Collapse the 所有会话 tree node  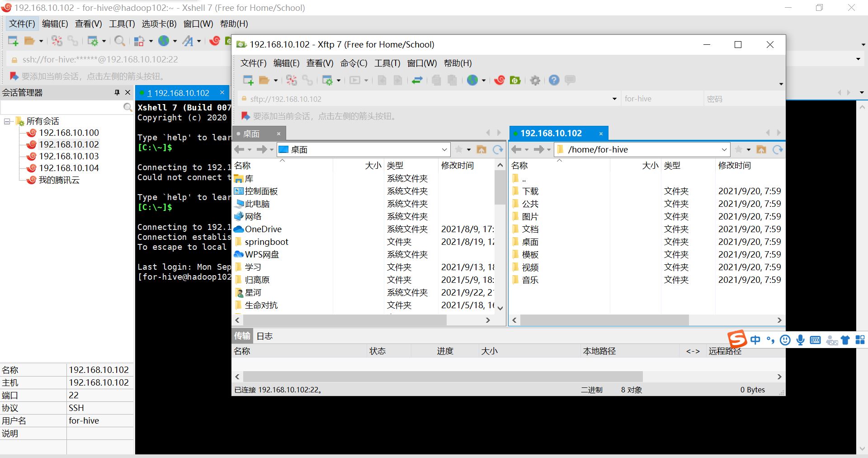click(x=7, y=121)
